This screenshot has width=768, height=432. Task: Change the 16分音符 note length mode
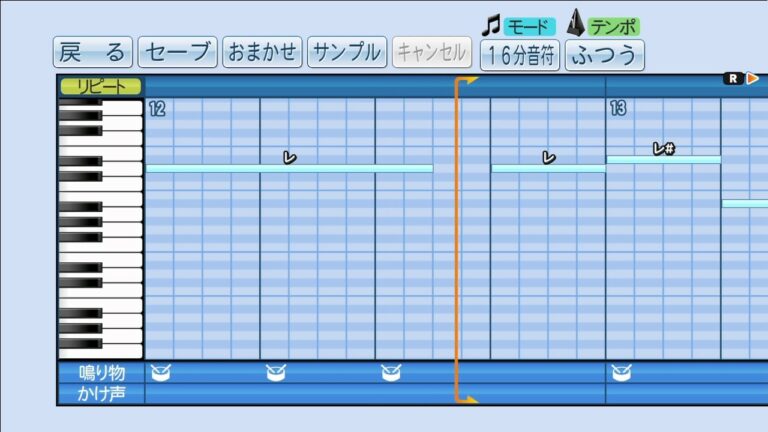pyautogui.click(x=520, y=54)
